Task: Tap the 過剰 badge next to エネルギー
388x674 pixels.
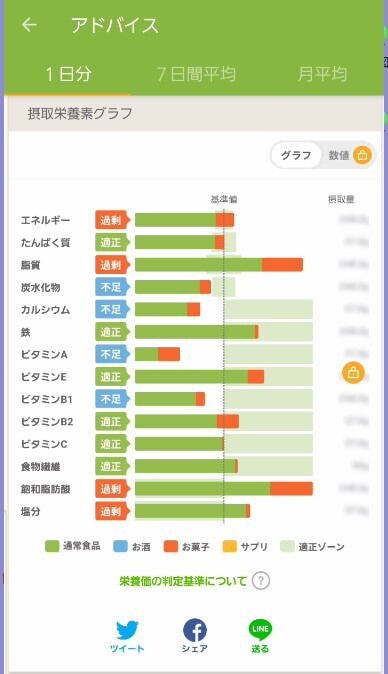Action: (112, 220)
